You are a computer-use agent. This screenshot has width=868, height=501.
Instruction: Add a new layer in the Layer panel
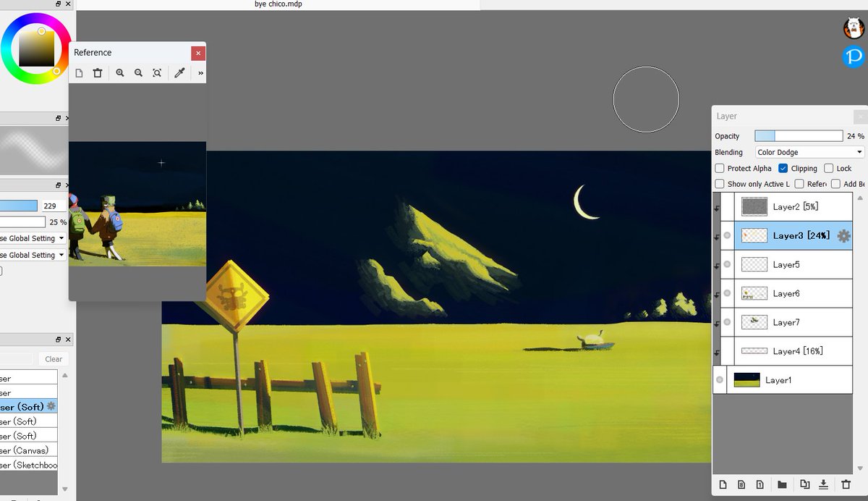[723, 484]
